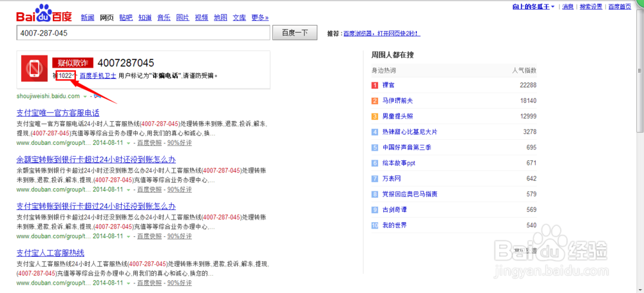
Task: Open the 百度手机卫士 link
Action: coord(98,75)
